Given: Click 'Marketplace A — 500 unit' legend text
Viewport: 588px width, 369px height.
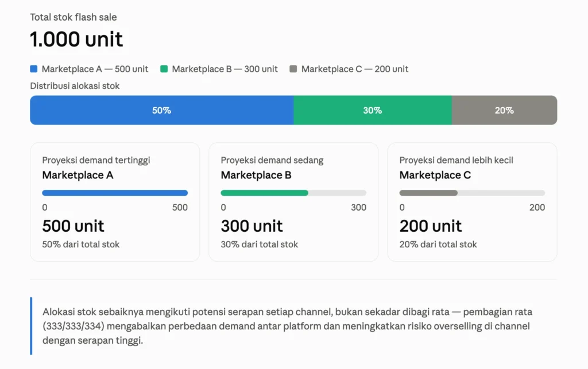Looking at the screenshot, I should [x=95, y=69].
